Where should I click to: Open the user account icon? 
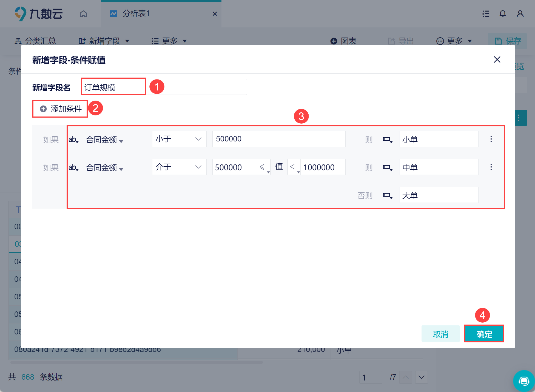pos(520,14)
